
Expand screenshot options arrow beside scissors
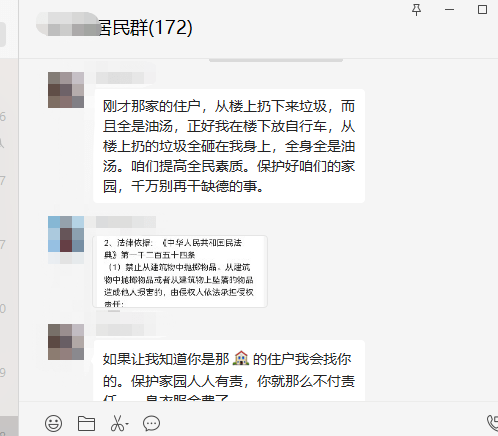[x=127, y=424]
